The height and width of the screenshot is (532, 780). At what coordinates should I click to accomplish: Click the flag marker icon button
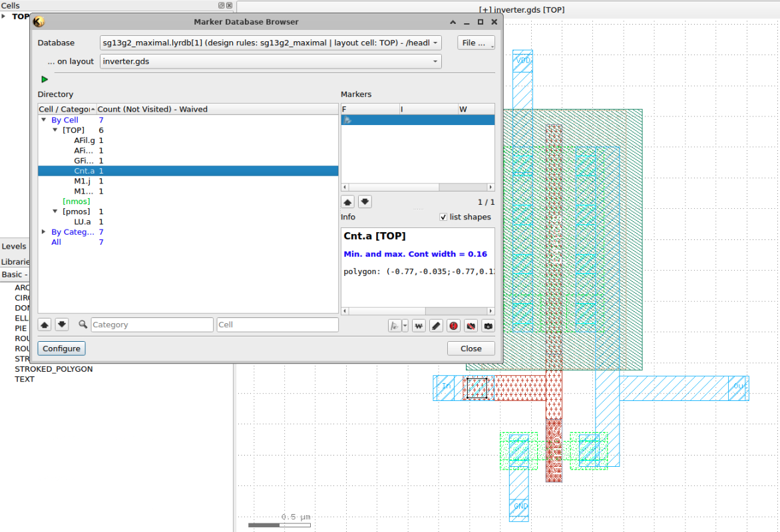click(395, 326)
